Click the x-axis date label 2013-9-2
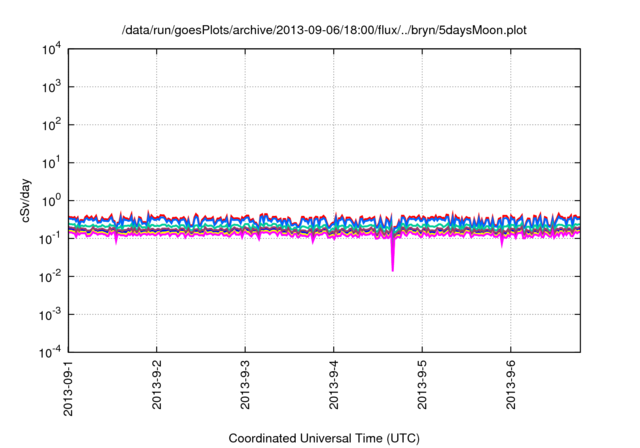Screen dimensions: 640x448 click(157, 385)
